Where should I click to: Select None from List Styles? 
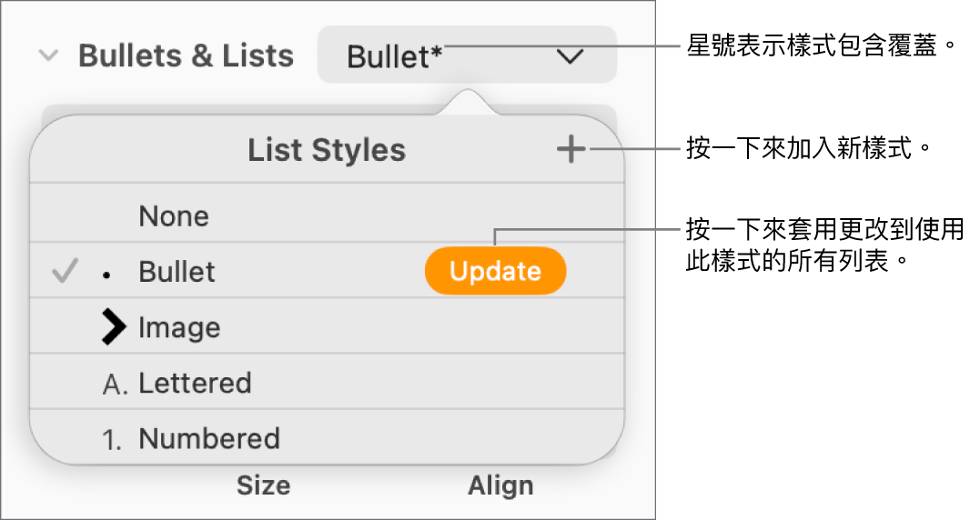click(174, 216)
